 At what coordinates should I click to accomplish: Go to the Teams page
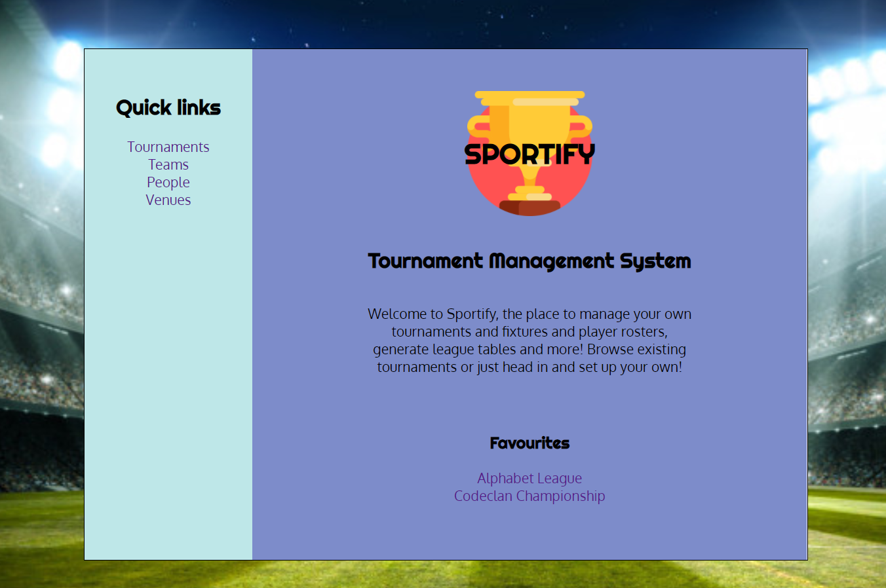click(x=168, y=165)
